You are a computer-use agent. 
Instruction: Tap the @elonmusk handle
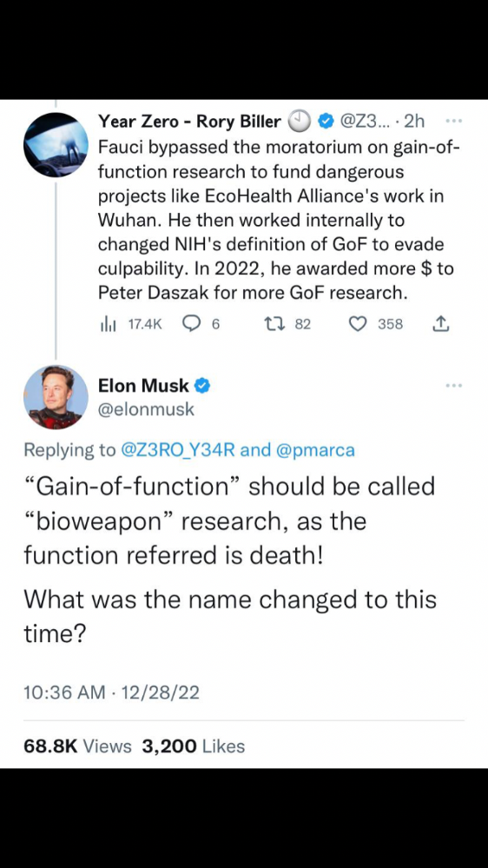146,409
